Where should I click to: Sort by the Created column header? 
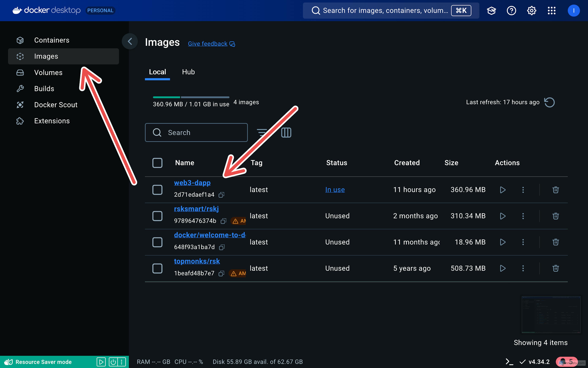(407, 163)
